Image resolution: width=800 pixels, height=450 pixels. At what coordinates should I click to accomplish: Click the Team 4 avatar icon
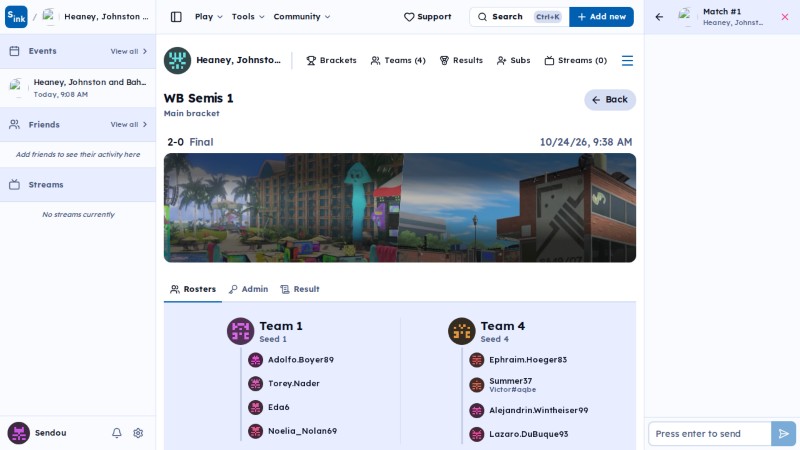point(462,331)
